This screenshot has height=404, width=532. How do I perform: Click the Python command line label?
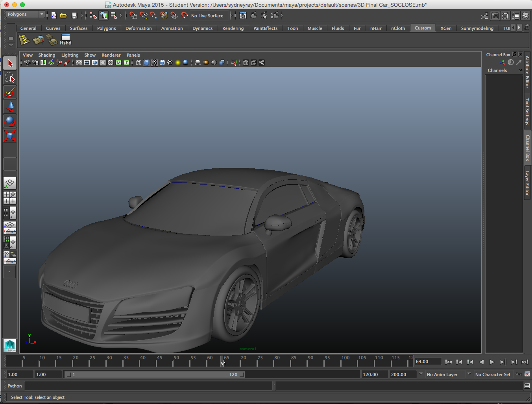click(15, 386)
